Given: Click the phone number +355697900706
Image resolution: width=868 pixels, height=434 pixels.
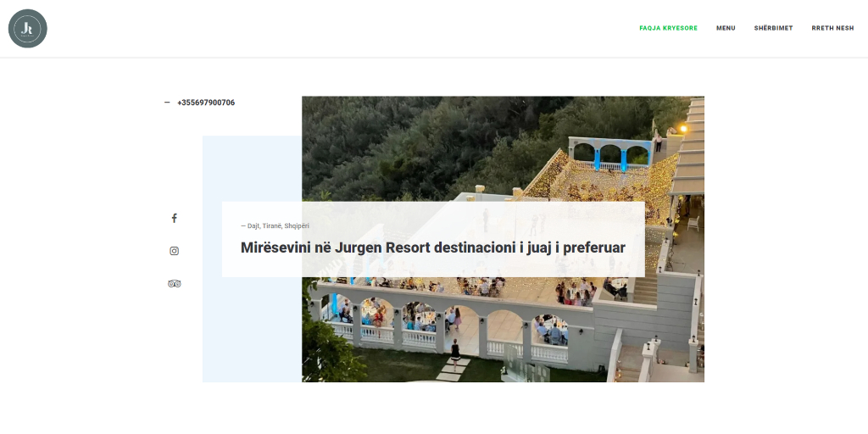Looking at the screenshot, I should [x=206, y=103].
